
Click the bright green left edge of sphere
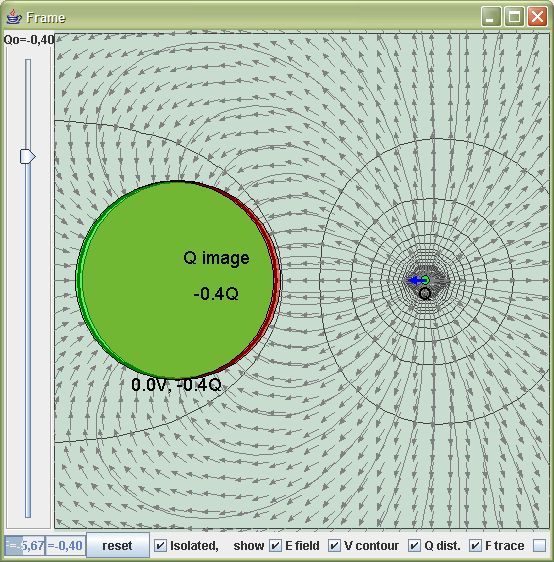click(80, 280)
